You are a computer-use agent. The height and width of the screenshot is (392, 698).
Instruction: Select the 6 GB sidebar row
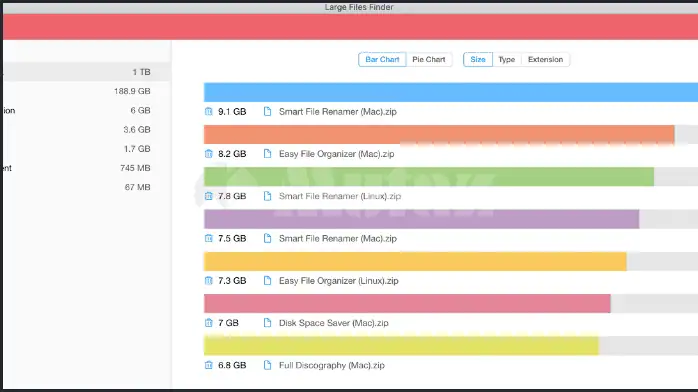[87, 110]
